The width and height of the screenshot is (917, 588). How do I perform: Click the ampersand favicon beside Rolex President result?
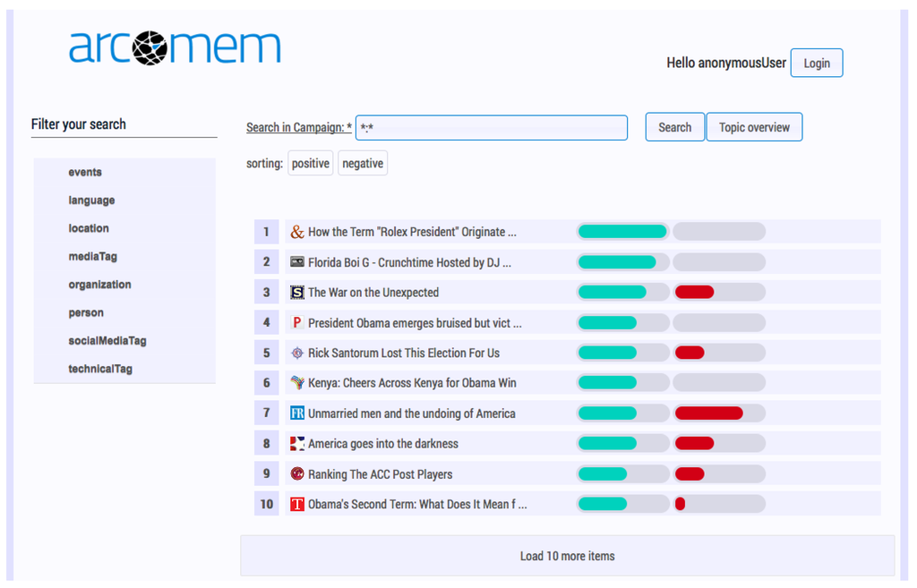tap(297, 232)
